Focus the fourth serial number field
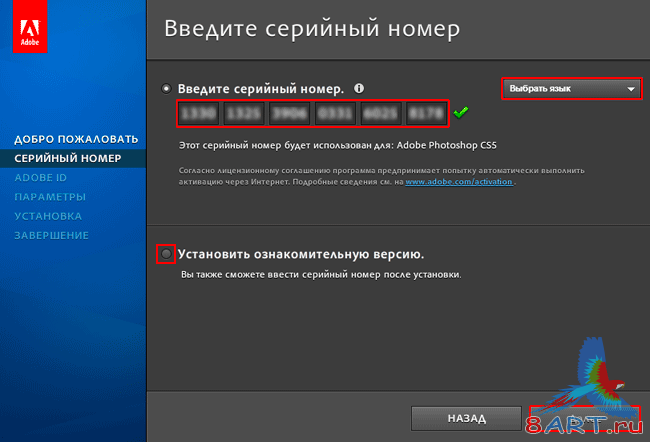The height and width of the screenshot is (442, 650). tap(335, 113)
